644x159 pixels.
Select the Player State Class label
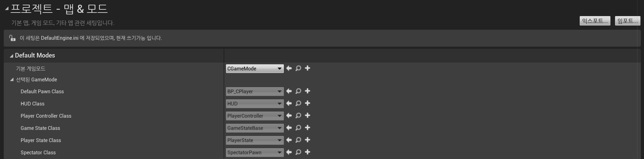[41, 140]
